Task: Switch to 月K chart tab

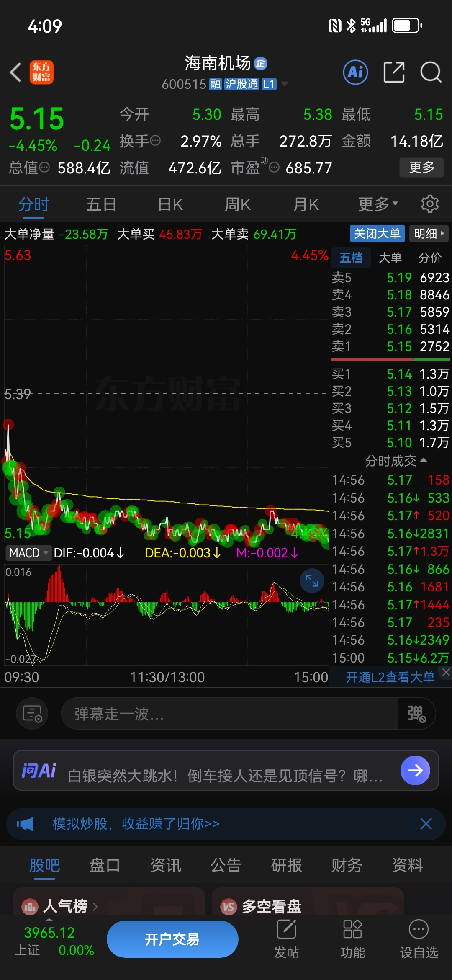Action: click(306, 204)
